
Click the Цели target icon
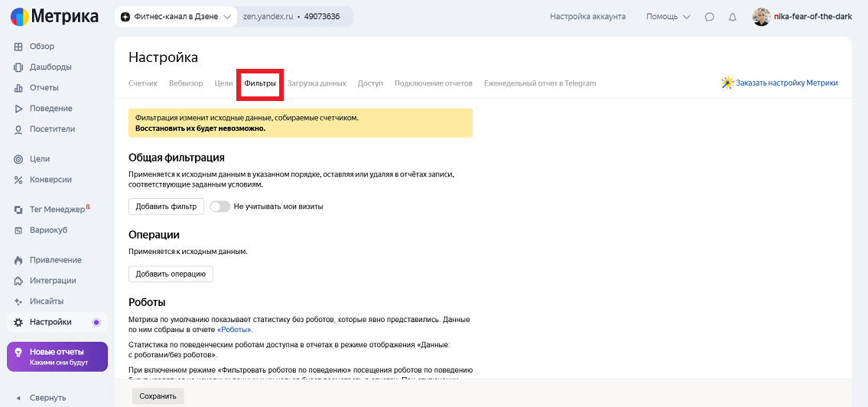point(18,159)
